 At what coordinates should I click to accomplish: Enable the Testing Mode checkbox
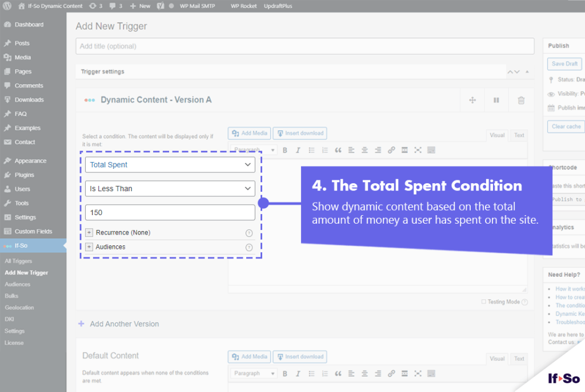point(484,302)
